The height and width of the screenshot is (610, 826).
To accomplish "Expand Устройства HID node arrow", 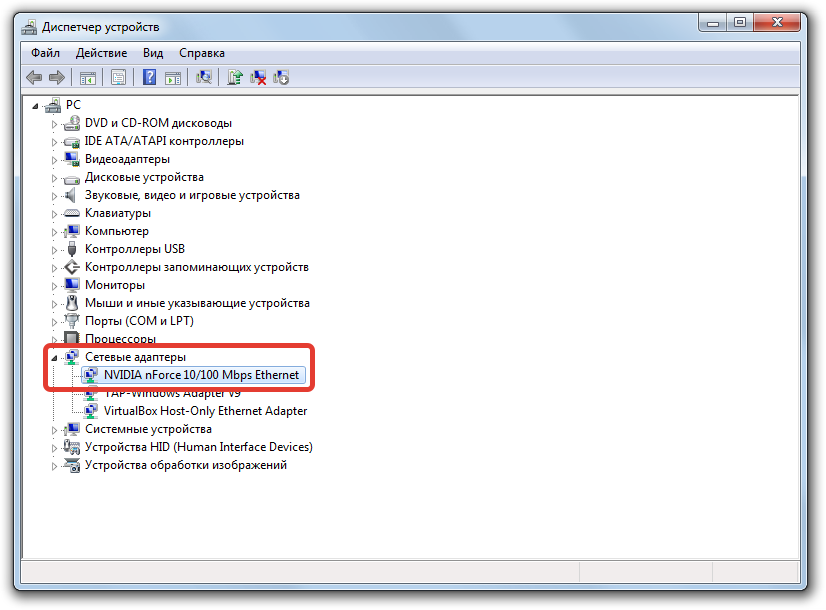I will [x=54, y=448].
